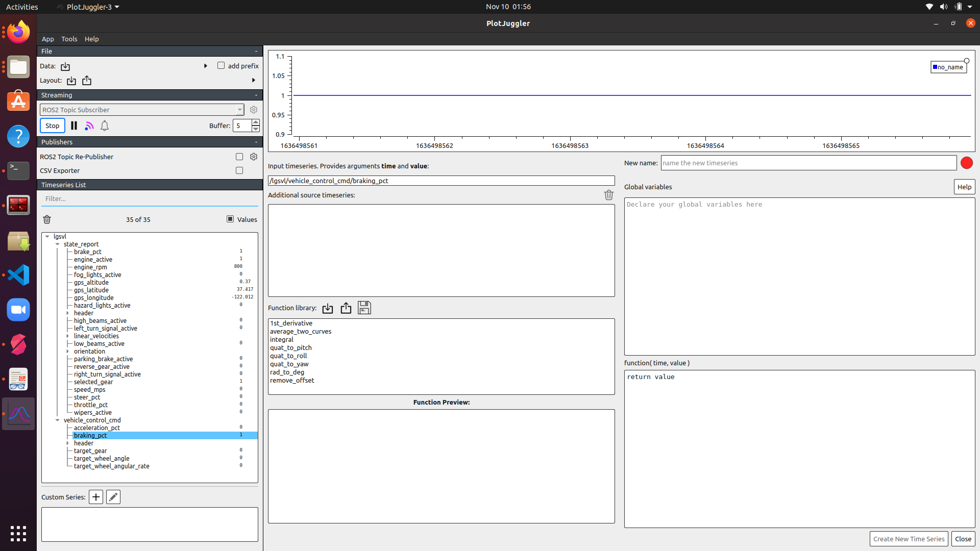
Task: Expand the orientation node
Action: pos(68,351)
